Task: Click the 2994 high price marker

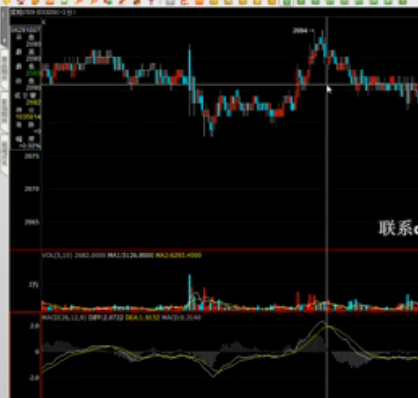Action: (300, 31)
